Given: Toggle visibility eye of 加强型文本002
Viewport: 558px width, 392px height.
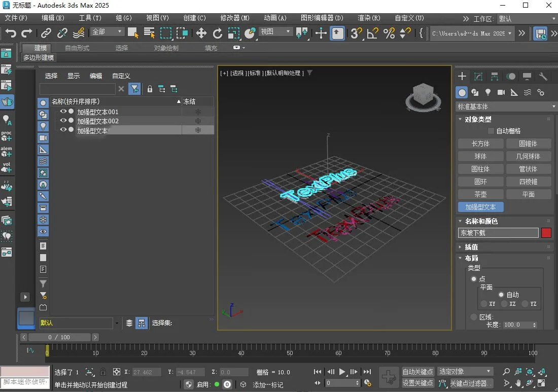Looking at the screenshot, I should (63, 121).
